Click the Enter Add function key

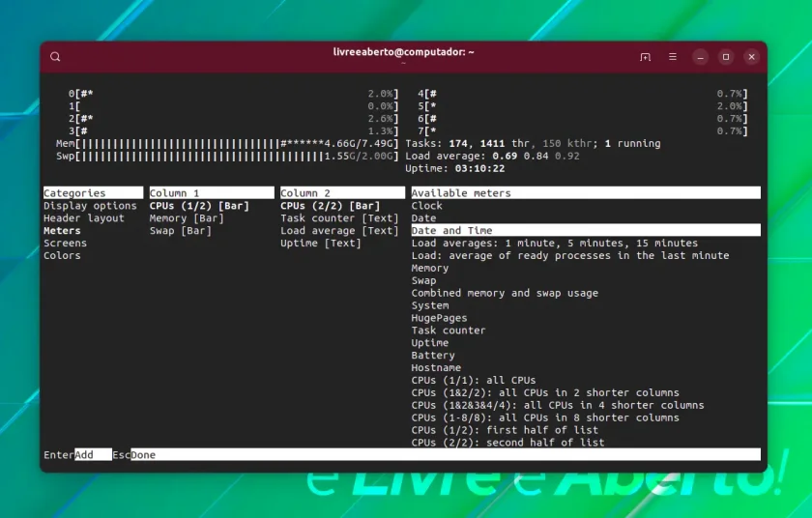(77, 454)
